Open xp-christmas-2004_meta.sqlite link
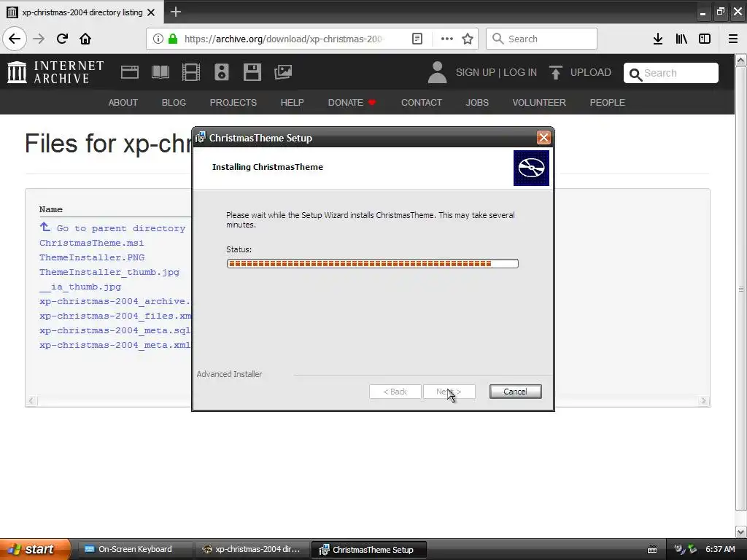The width and height of the screenshot is (747, 560). (115, 330)
